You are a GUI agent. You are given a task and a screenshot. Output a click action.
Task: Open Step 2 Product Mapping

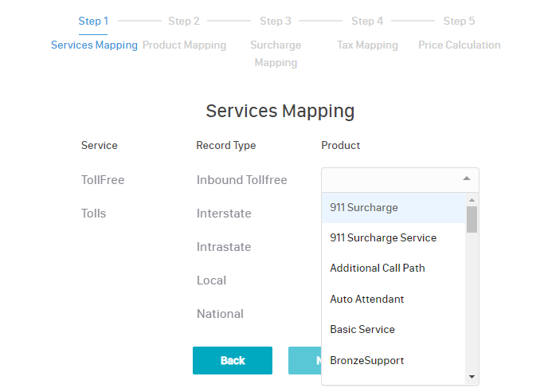click(x=184, y=33)
